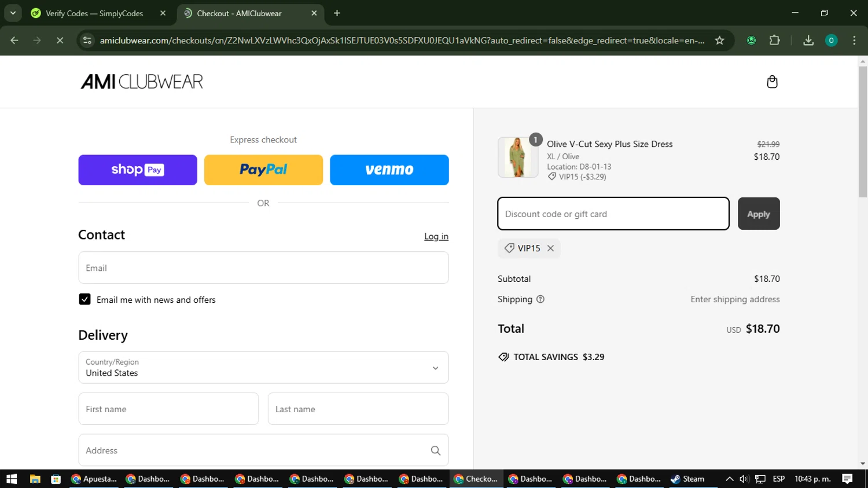The height and width of the screenshot is (488, 868).
Task: Open the notification center icon
Action: click(847, 479)
